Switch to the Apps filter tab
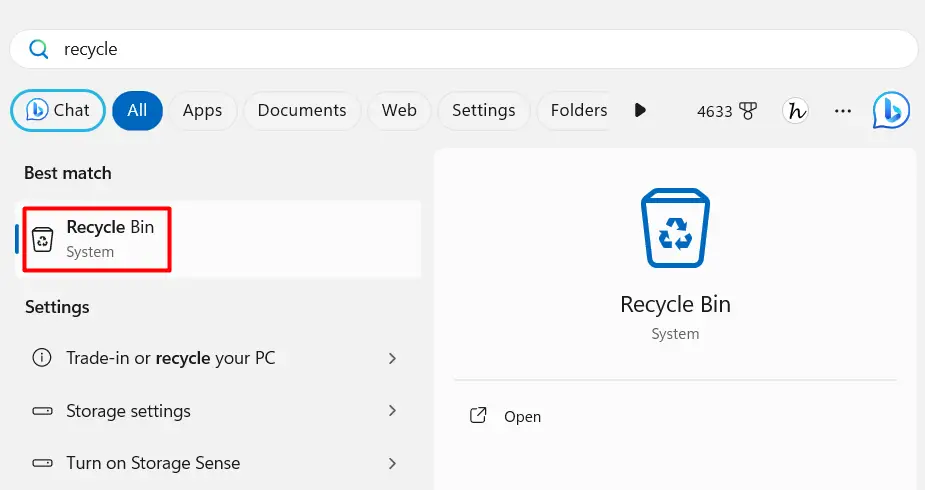The height and width of the screenshot is (490, 925). 202,110
